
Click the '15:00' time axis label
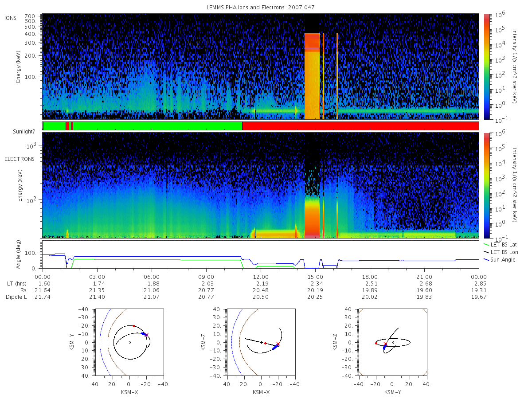click(315, 276)
